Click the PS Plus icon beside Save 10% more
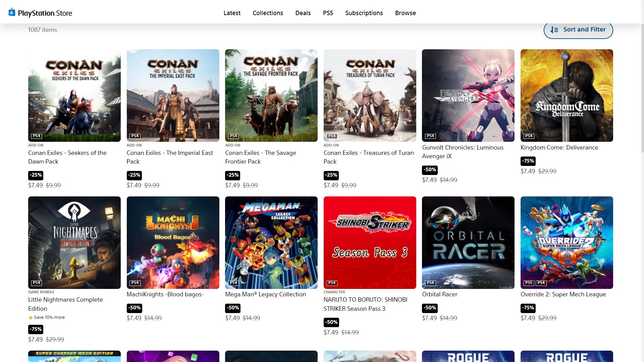The height and width of the screenshot is (362, 644). click(x=31, y=317)
